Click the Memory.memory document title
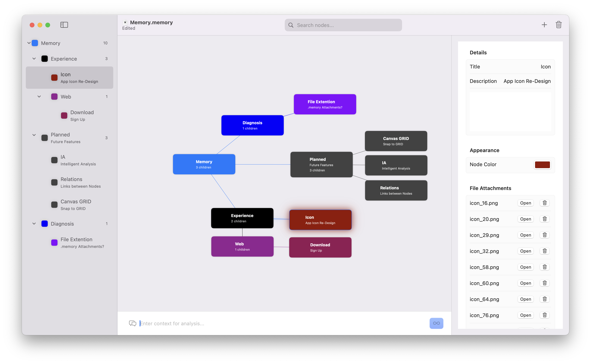This screenshot has height=364, width=591. click(x=151, y=22)
